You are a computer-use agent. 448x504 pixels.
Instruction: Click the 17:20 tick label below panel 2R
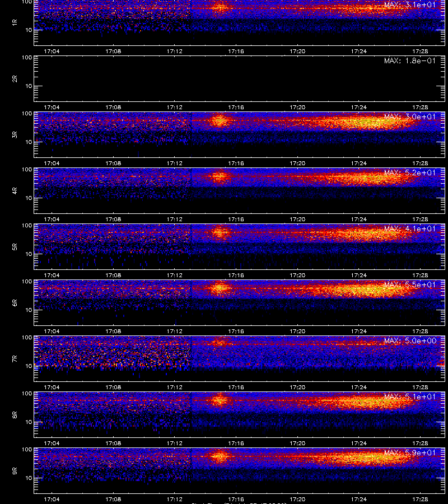(297, 107)
